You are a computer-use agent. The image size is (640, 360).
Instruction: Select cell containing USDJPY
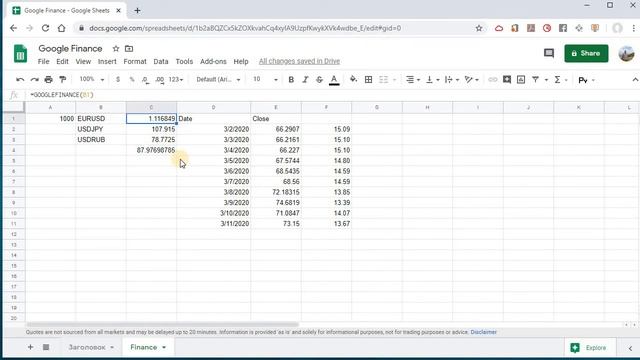click(x=101, y=129)
